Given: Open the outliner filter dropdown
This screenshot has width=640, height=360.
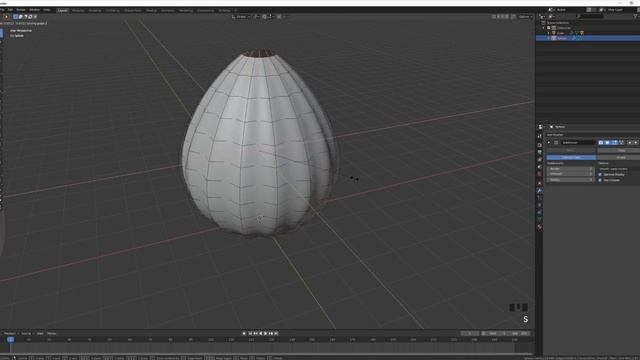Looking at the screenshot, I should point(636,16).
